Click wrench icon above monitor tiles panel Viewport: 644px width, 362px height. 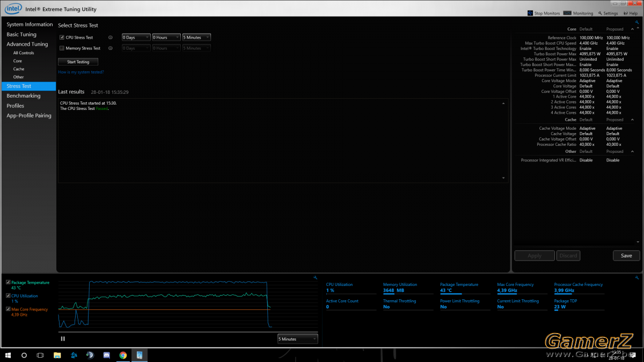(x=637, y=277)
